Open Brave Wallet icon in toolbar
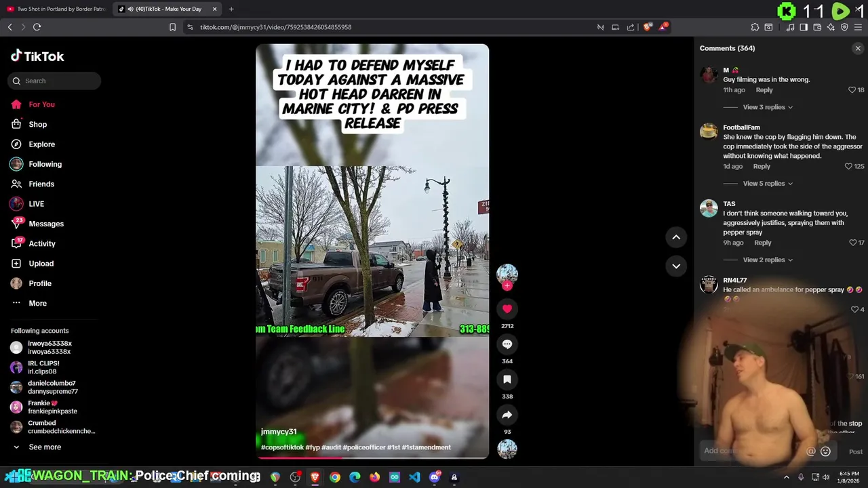Image resolution: width=868 pixels, height=488 pixels. click(817, 27)
